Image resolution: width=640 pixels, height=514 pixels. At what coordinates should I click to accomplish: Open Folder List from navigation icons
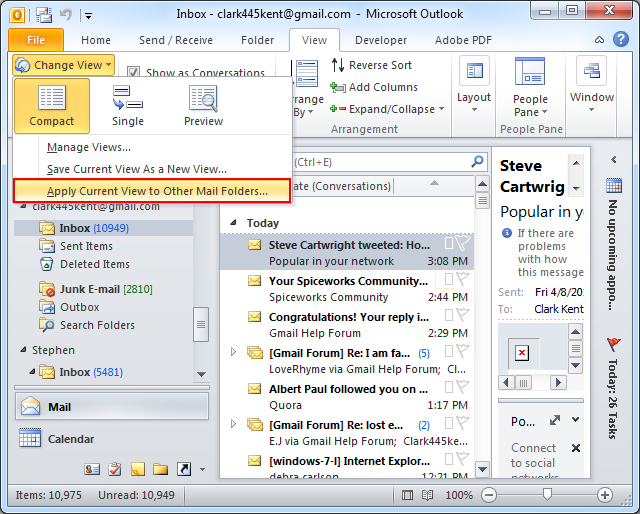(x=160, y=469)
